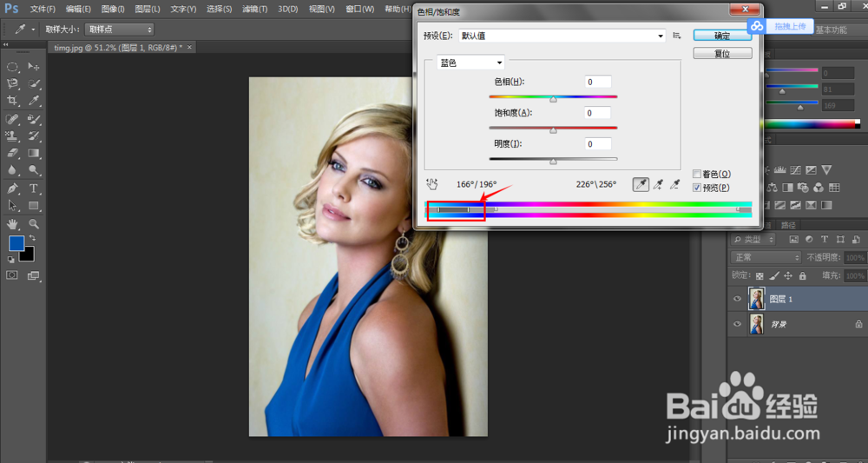Open the preset options menu icon

pyautogui.click(x=676, y=36)
